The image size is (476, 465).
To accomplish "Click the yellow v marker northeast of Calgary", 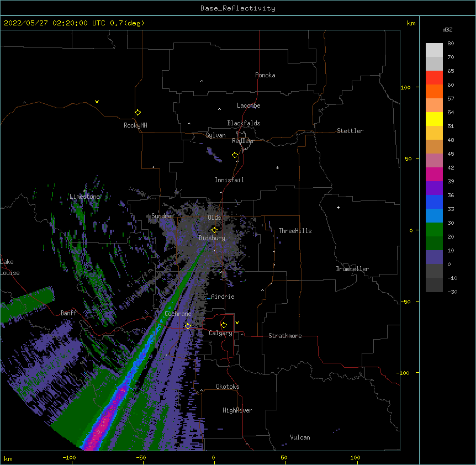I will pyautogui.click(x=237, y=323).
